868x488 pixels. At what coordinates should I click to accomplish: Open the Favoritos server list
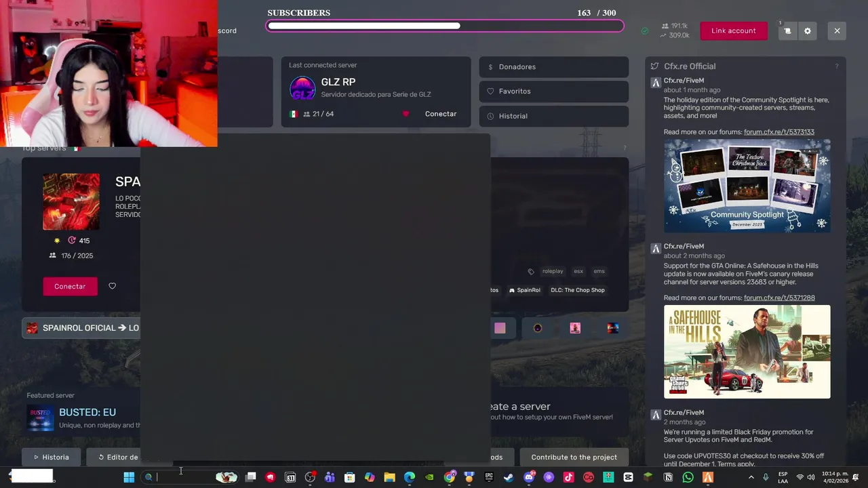554,91
